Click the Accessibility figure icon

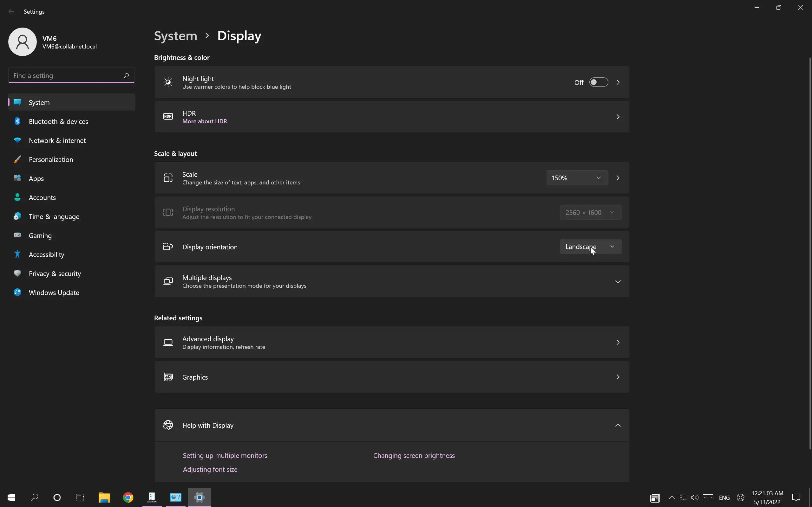click(x=17, y=254)
